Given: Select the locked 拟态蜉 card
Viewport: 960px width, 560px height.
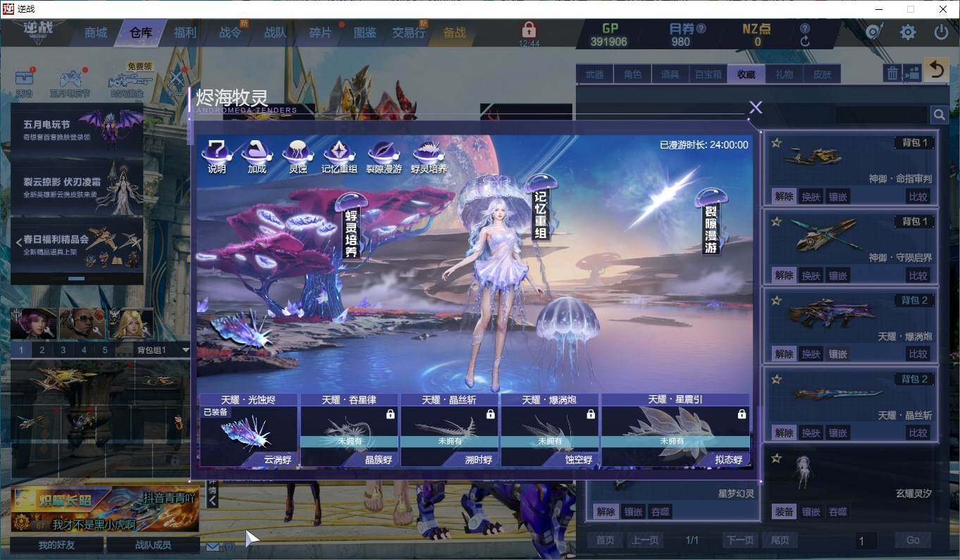Looking at the screenshot, I should point(675,430).
